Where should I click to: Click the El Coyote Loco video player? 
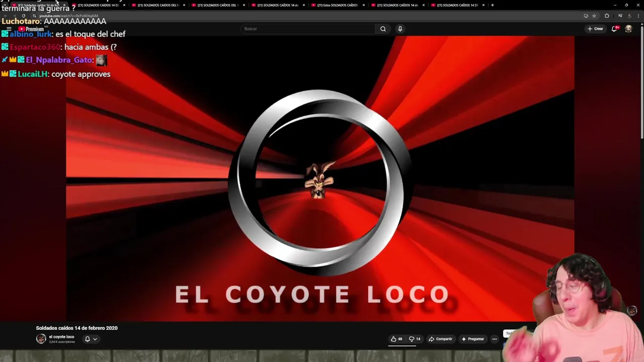(320, 178)
